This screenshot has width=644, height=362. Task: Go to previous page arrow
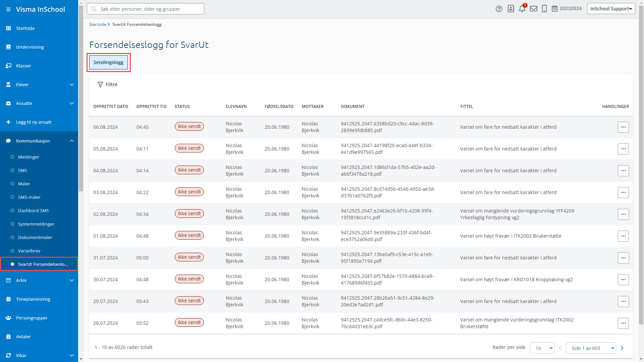pos(560,348)
